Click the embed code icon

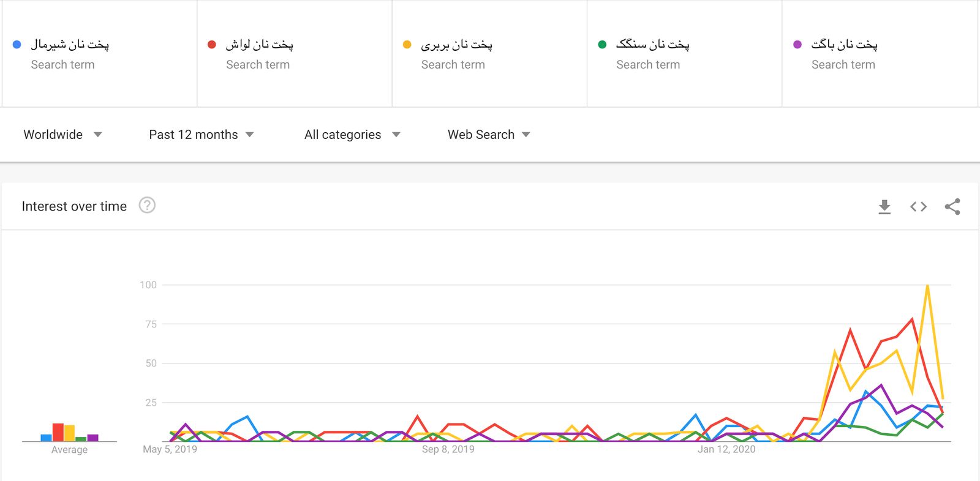pos(918,207)
